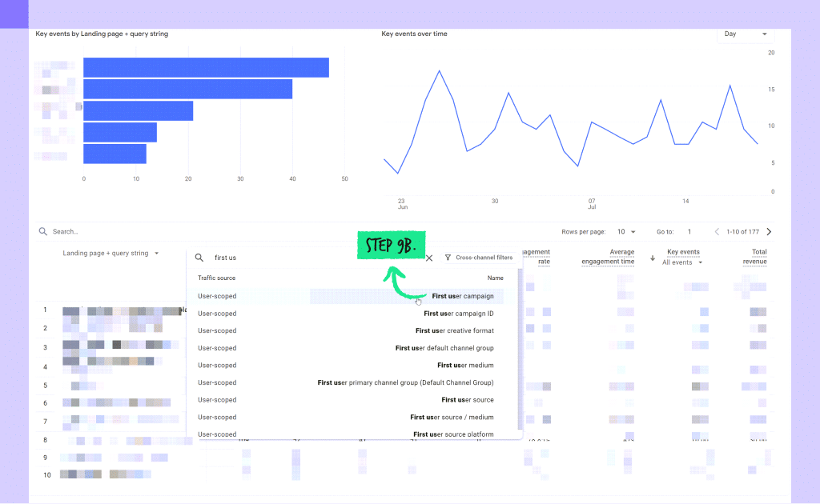Image resolution: width=820 pixels, height=504 pixels.
Task: Click the 'Name' list header
Action: pyautogui.click(x=495, y=278)
